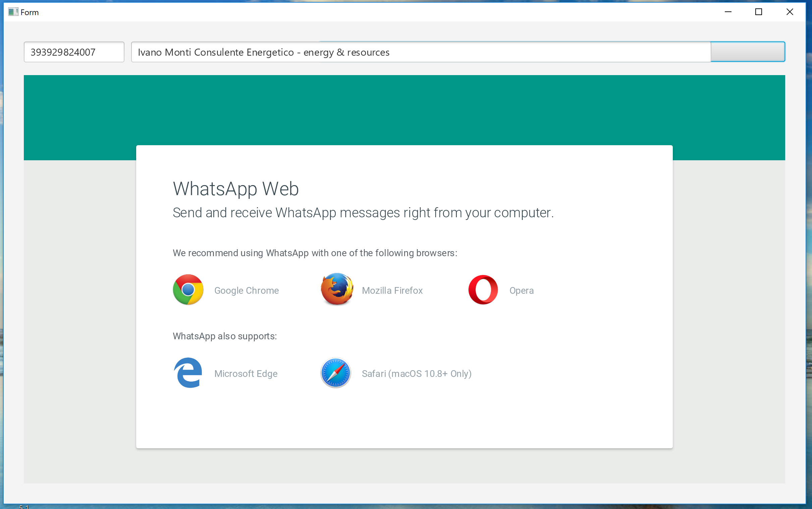
Task: Open the Google Chrome text link
Action: pyautogui.click(x=247, y=290)
